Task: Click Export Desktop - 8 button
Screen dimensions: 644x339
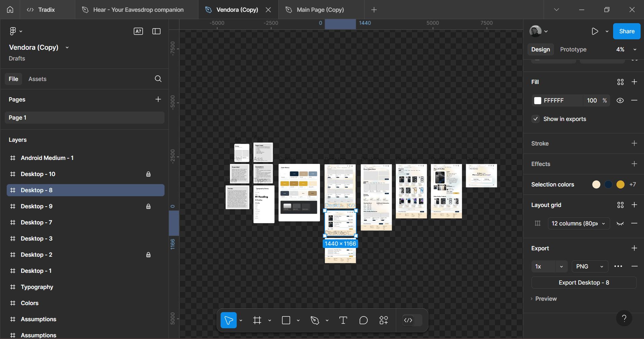Action: point(584,283)
